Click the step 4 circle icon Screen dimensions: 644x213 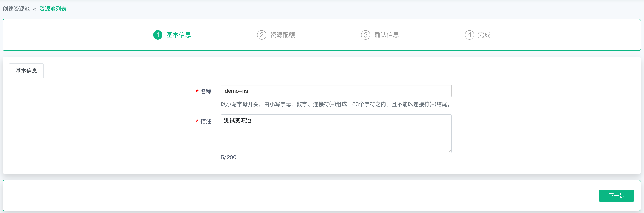(469, 35)
